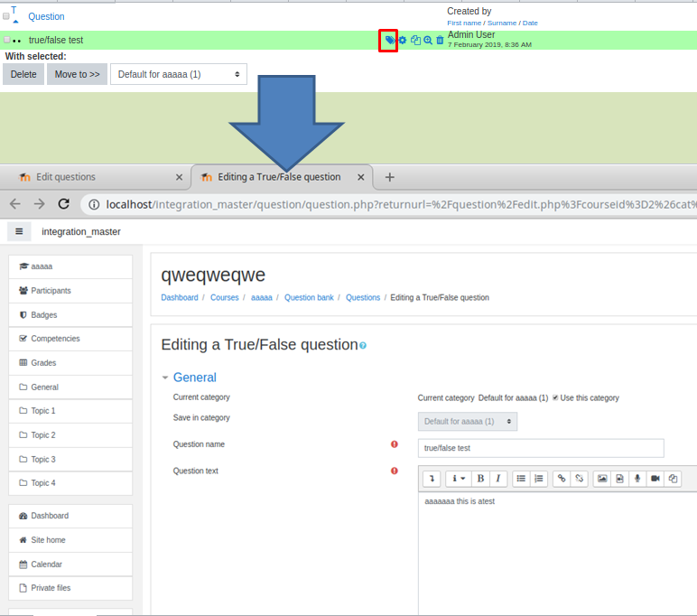Open Site home from the sidebar
The image size is (697, 616).
[70, 540]
